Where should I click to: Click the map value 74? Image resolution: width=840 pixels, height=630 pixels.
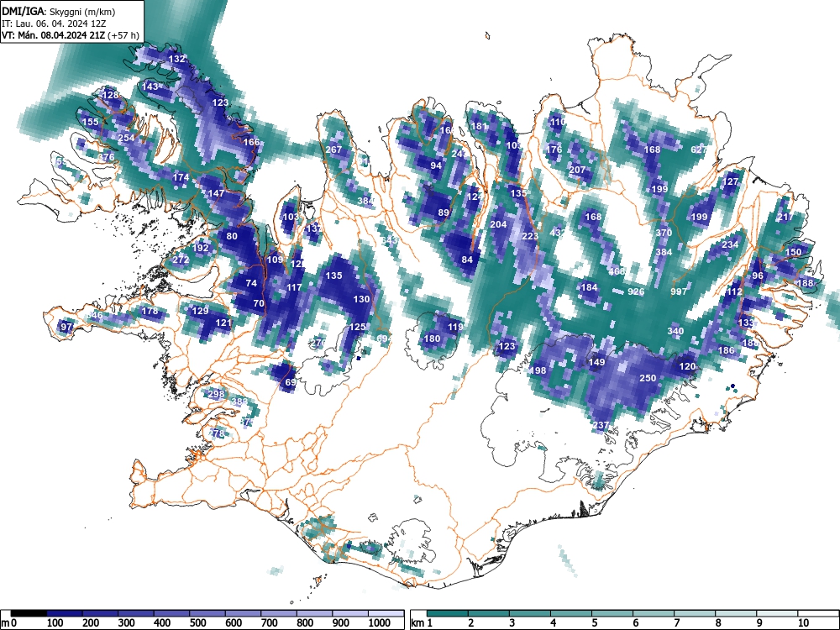(251, 283)
